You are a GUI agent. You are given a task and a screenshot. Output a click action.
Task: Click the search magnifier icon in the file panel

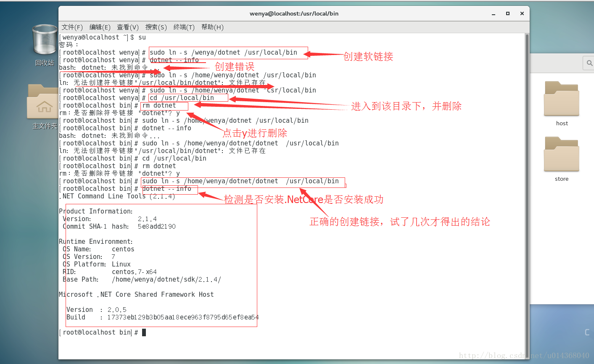(x=589, y=63)
